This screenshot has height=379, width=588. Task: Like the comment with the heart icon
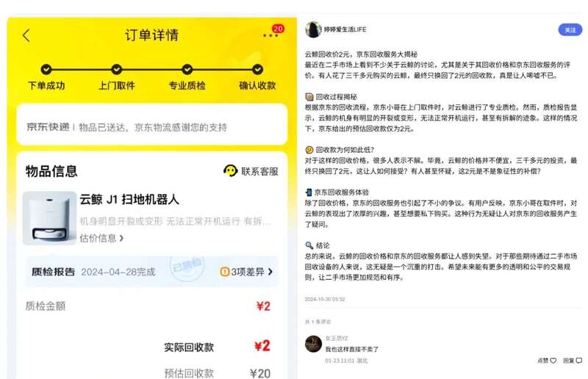(x=553, y=360)
